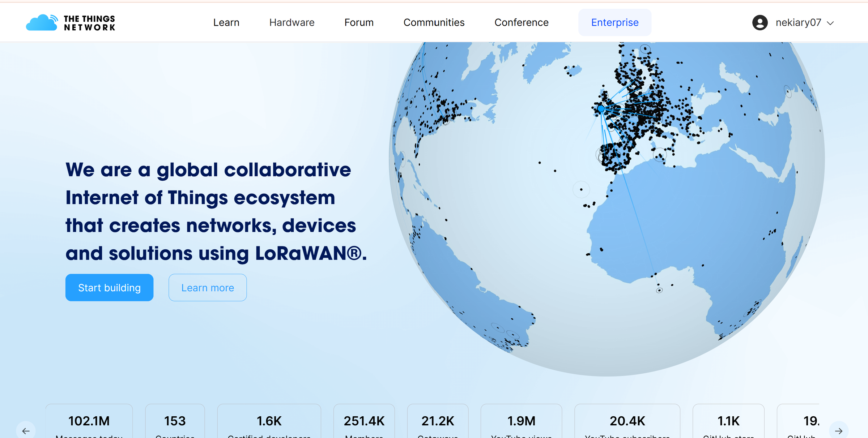Open the Hardware menu item
The image size is (868, 438).
tap(292, 22)
